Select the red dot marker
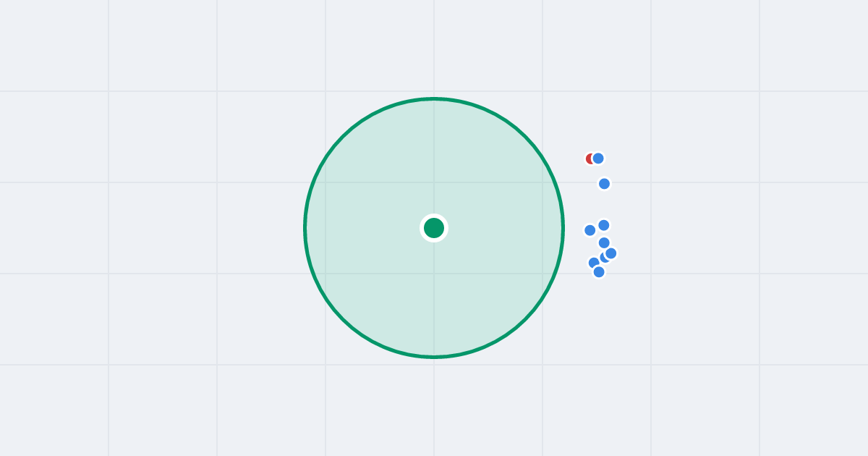This screenshot has width=868, height=456. [x=590, y=159]
